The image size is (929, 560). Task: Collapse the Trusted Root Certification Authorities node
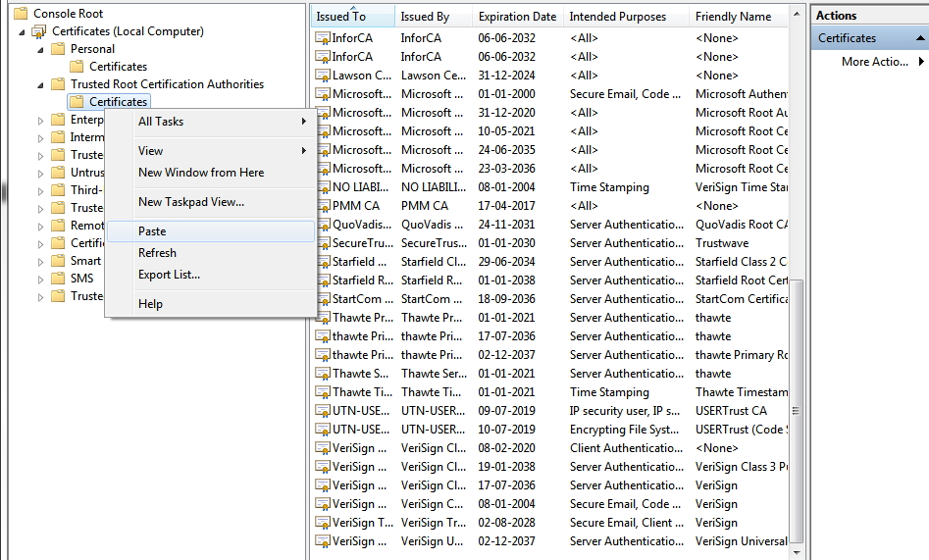40,84
